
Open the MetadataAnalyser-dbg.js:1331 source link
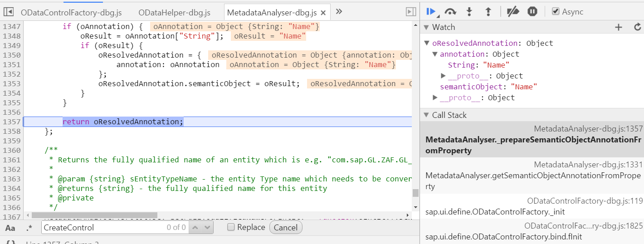588,165
